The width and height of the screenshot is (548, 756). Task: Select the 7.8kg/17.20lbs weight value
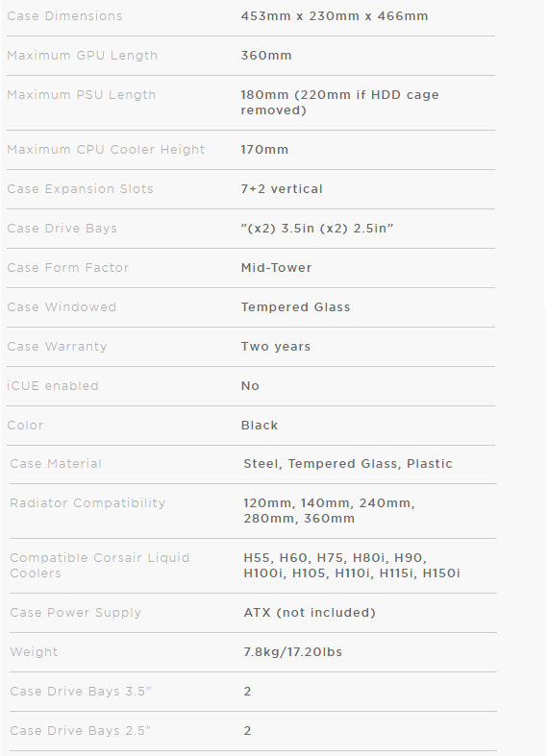[292, 652]
